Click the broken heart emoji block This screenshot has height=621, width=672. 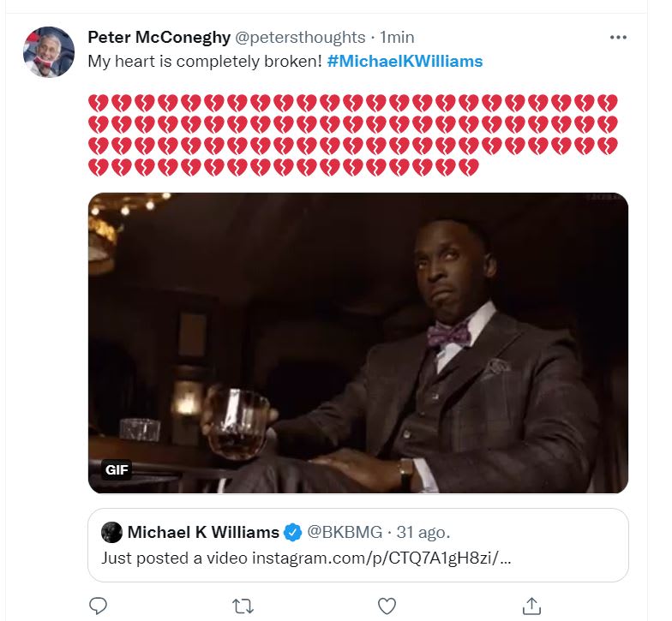coord(352,134)
